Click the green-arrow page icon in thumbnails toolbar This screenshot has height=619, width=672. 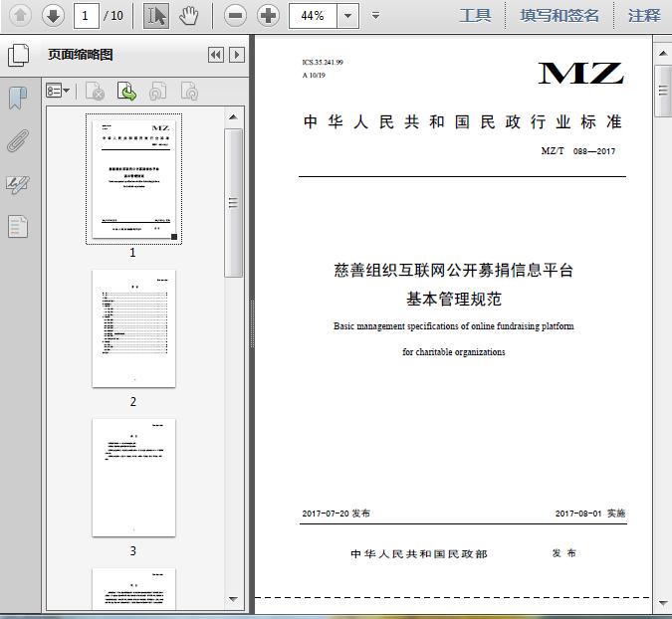tap(126, 92)
